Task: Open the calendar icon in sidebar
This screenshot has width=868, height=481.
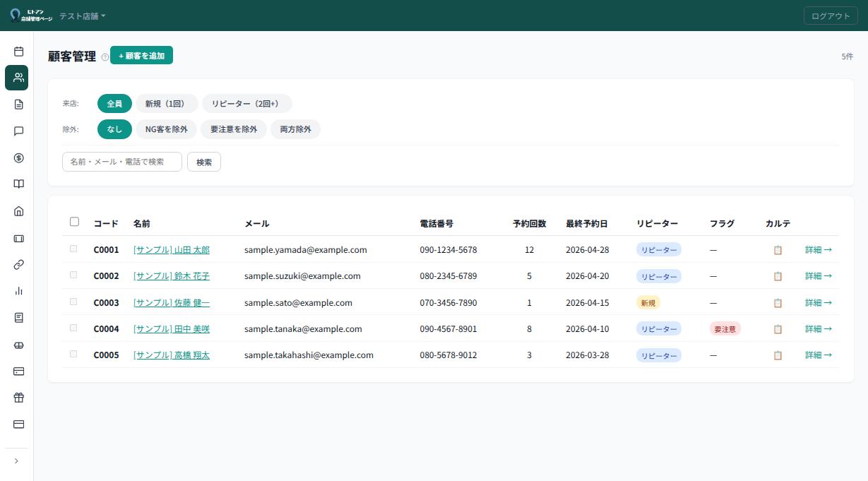Action: pos(19,51)
